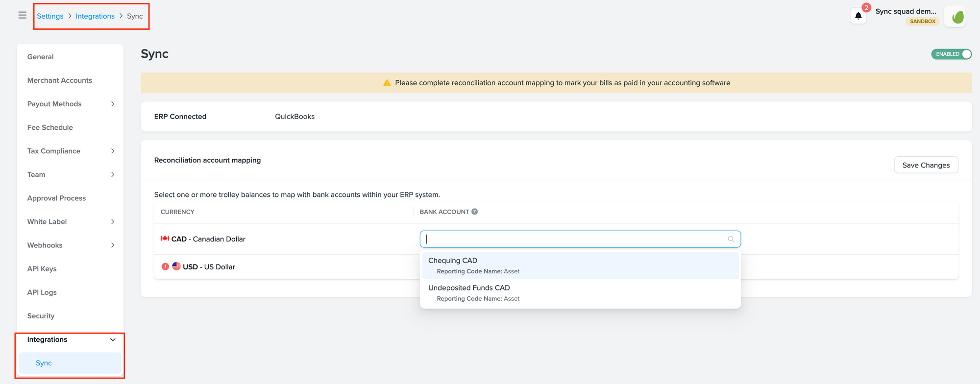
Task: Toggle the Sync Enabled switch off
Action: 951,54
